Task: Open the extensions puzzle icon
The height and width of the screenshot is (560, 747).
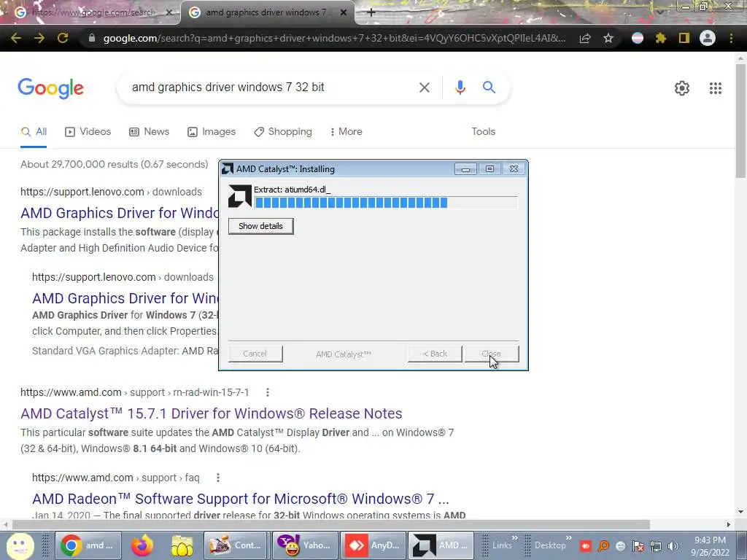Action: (661, 38)
